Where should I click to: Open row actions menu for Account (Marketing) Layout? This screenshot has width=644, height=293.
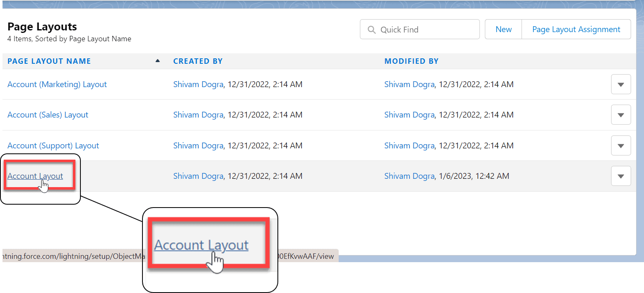click(621, 84)
